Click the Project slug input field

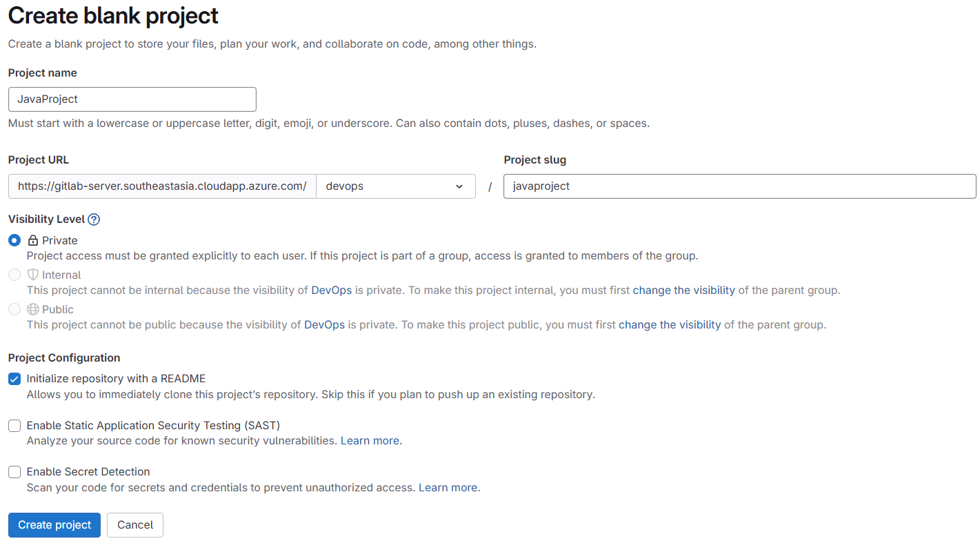pyautogui.click(x=738, y=186)
